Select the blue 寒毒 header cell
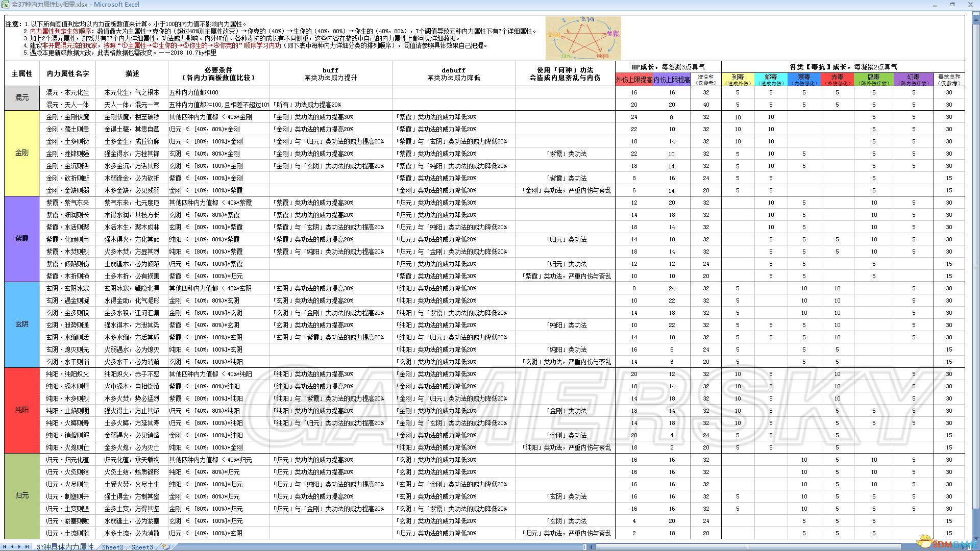Image resolution: width=980 pixels, height=551 pixels. pyautogui.click(x=804, y=79)
